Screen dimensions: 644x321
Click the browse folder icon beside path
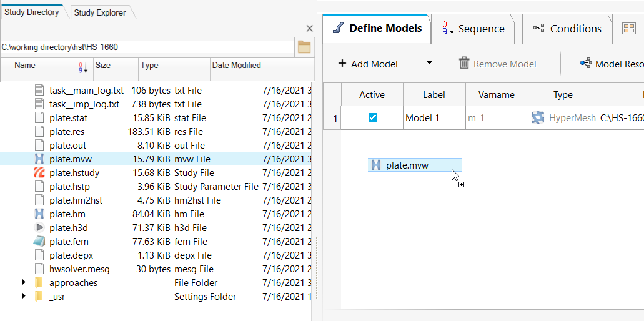[x=304, y=47]
